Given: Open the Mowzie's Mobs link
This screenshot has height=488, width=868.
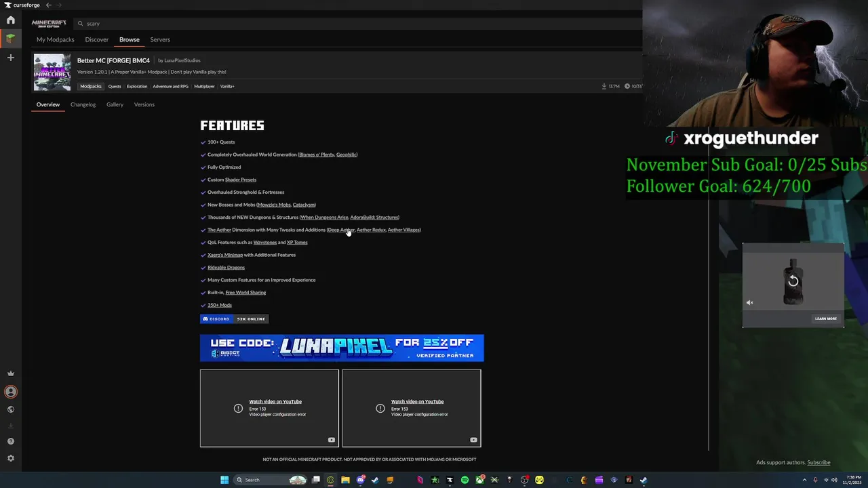Looking at the screenshot, I should tap(274, 205).
